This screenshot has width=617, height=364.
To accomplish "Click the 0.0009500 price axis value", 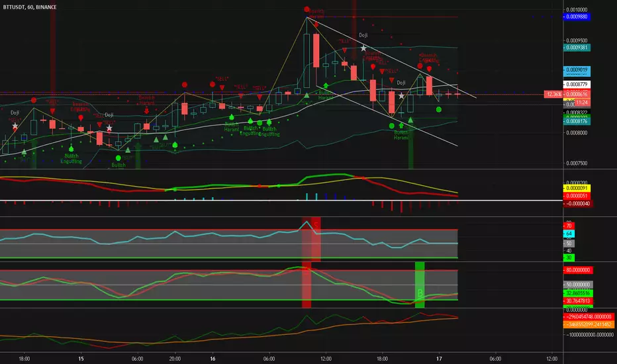I will (x=577, y=40).
